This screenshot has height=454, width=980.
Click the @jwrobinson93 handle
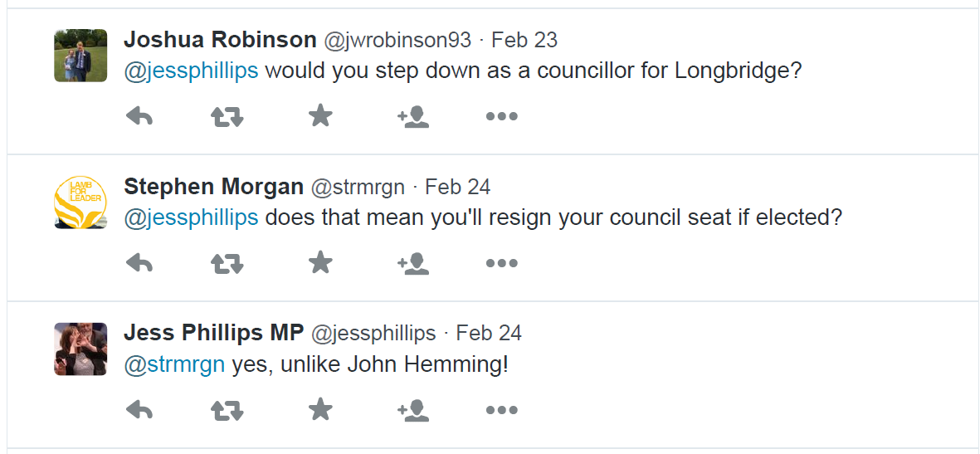coord(397,40)
